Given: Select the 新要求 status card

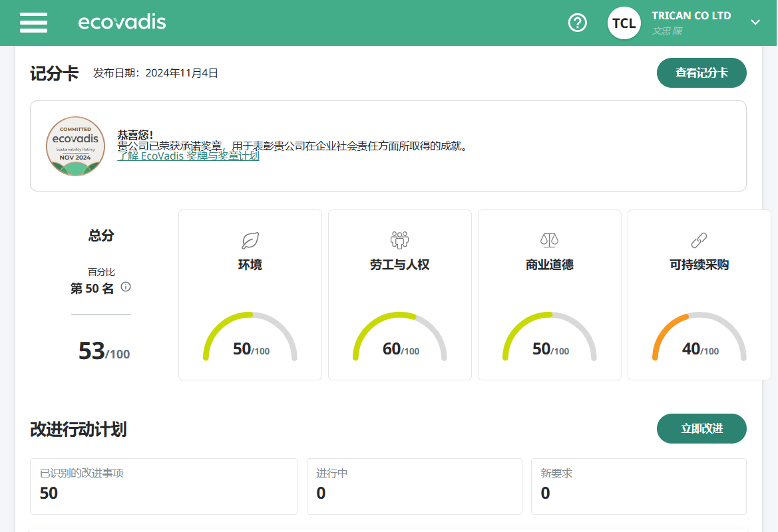Looking at the screenshot, I should point(638,486).
